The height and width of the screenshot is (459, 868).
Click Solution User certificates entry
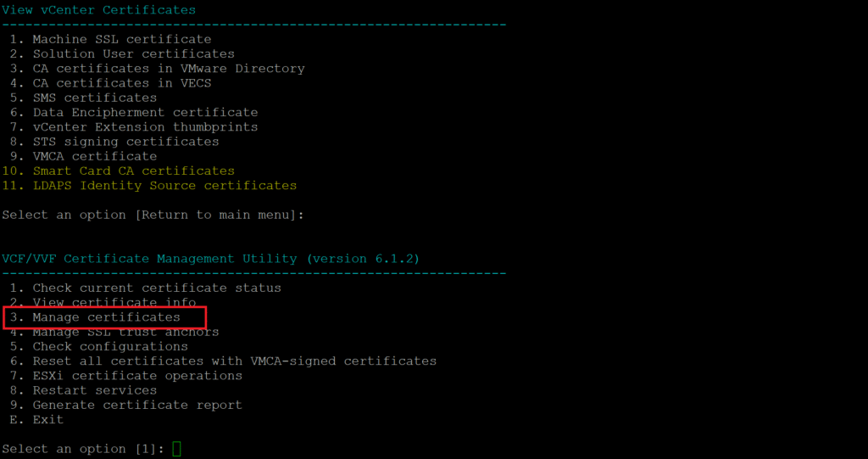tap(122, 53)
